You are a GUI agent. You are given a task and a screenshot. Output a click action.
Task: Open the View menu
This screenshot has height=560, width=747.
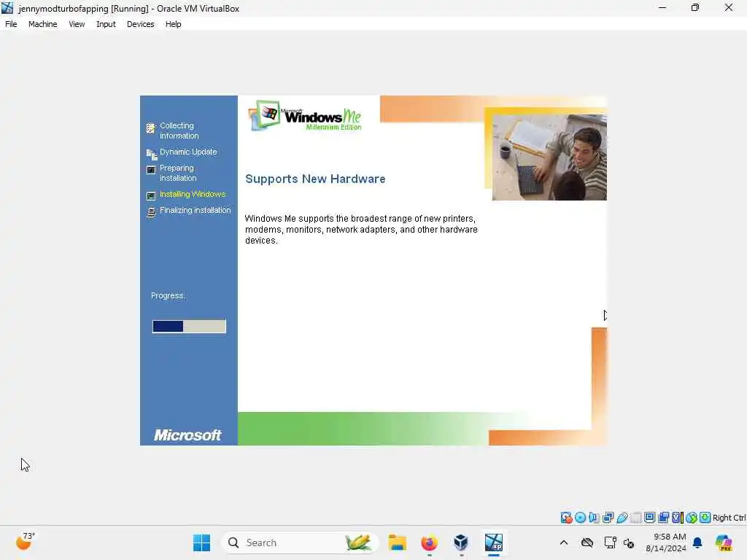coord(77,24)
